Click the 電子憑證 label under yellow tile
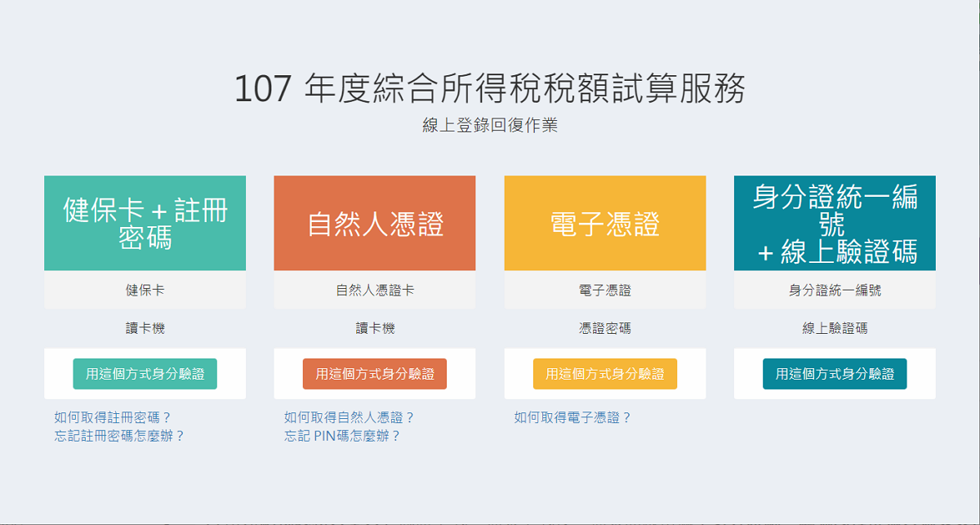Image resolution: width=980 pixels, height=525 pixels. click(605, 290)
